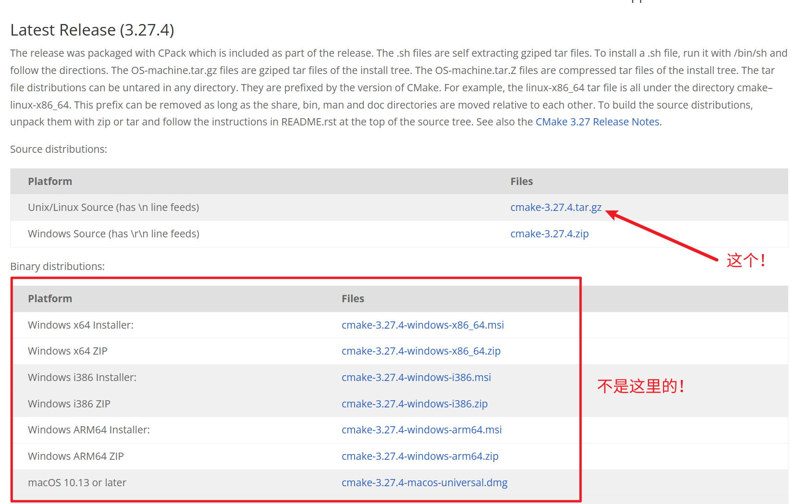Download cmake-3.27.4-windows-arm64.msi installer
This screenshot has height=504, width=812.
point(421,430)
